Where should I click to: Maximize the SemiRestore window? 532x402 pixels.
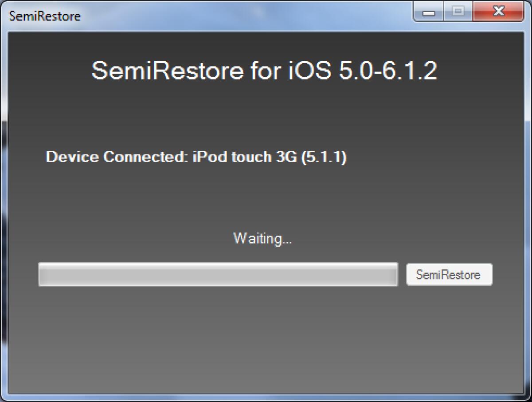coord(459,12)
